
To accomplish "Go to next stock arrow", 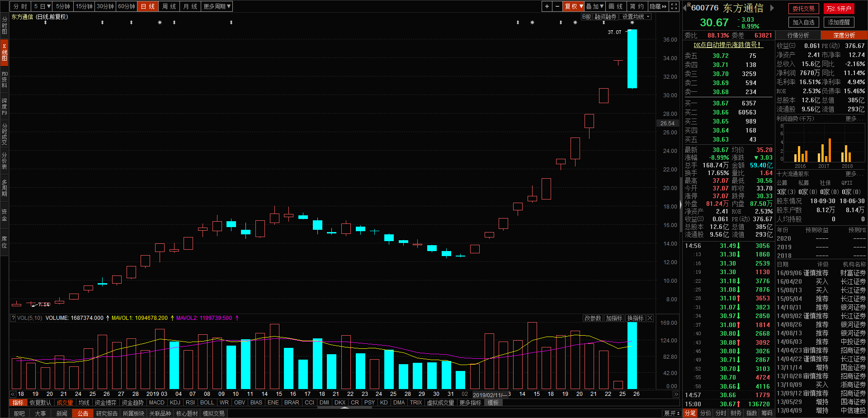I will pos(772,8).
